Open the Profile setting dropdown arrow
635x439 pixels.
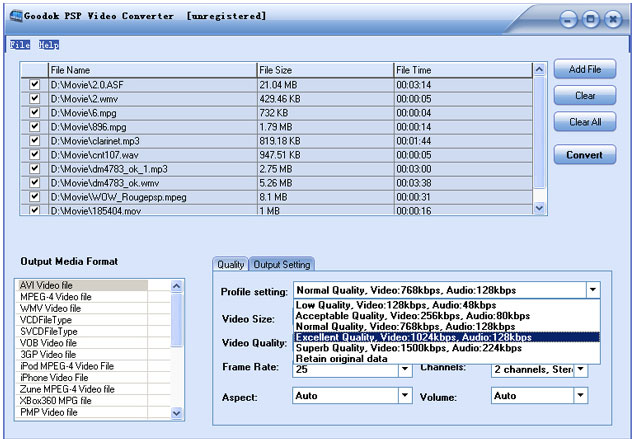click(594, 290)
